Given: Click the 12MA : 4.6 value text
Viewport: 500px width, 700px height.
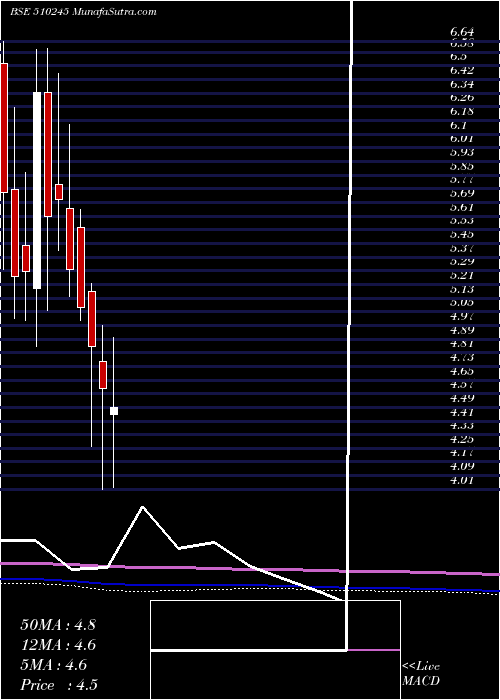Looking at the screenshot, I should click(58, 645).
